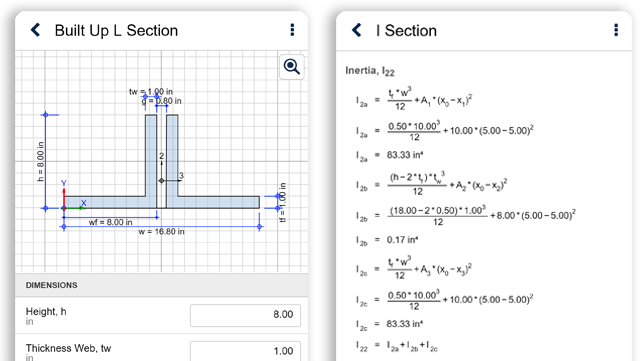
Task: Click the centroid marker in the section drawing
Action: point(161,180)
